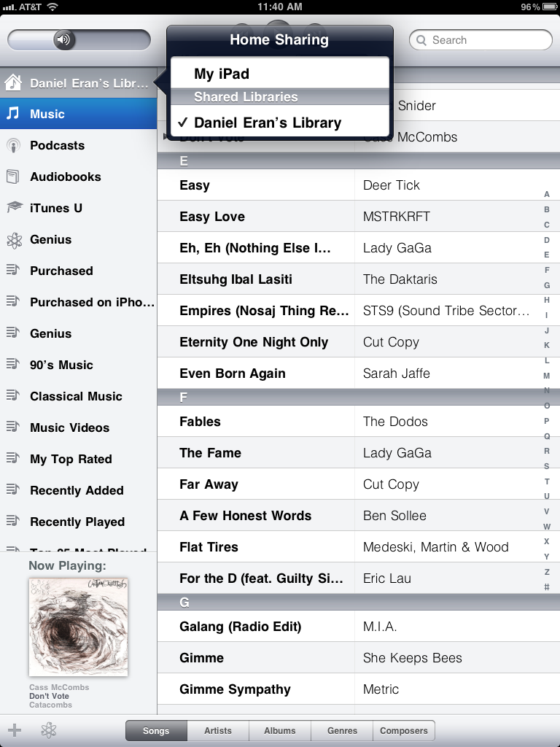This screenshot has width=560, height=747.
Task: Open the iTunes U graduation cap icon
Action: (x=15, y=207)
